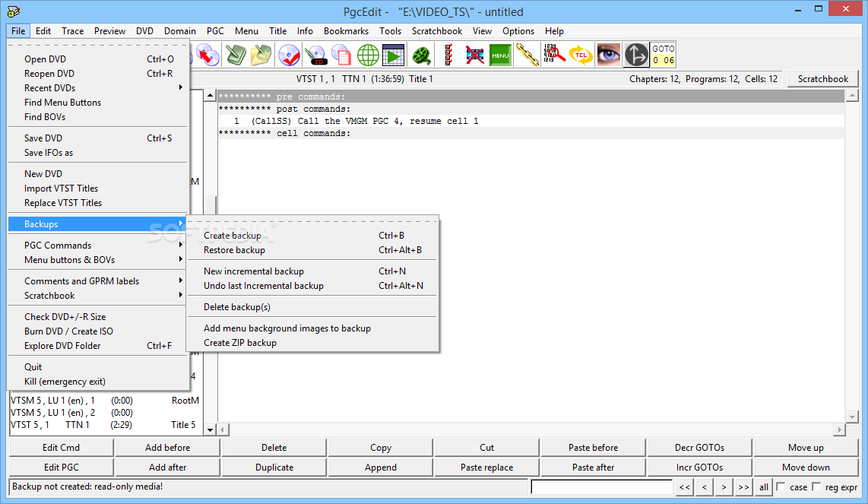Click the red checklist icon

point(448,55)
